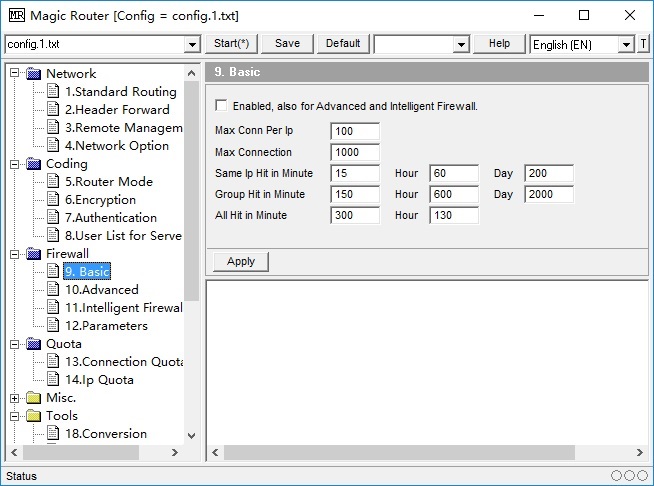654x486 pixels.
Task: Click the Default button
Action: pos(343,44)
